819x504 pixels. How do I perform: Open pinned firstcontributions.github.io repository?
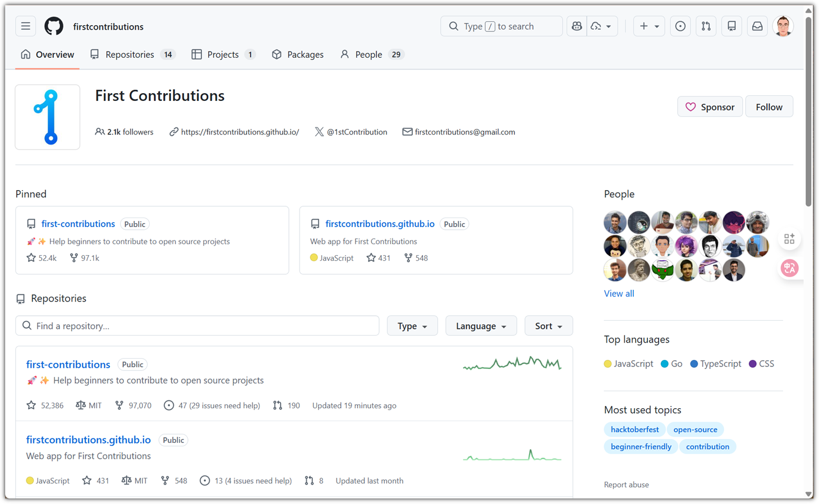380,224
